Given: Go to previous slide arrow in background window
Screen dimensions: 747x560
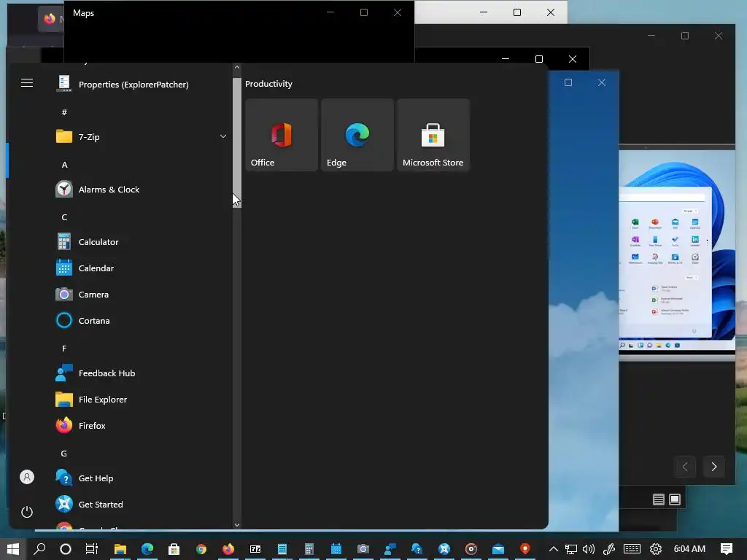Looking at the screenshot, I should [684, 467].
